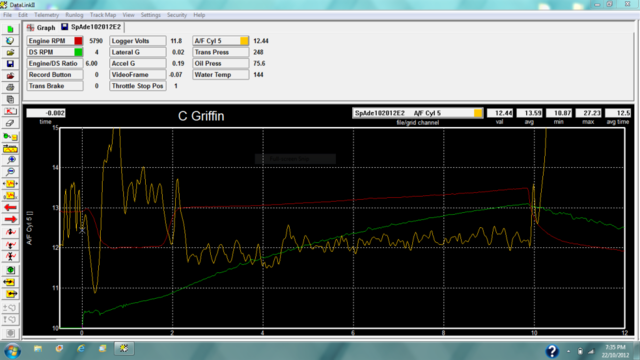
Task: Click the yellow open folder icon
Action: pos(11,52)
